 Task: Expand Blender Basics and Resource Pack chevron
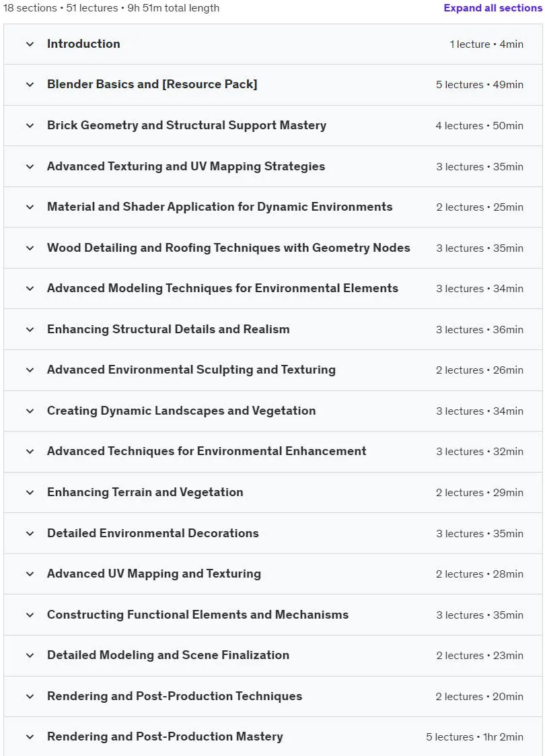[x=30, y=84]
